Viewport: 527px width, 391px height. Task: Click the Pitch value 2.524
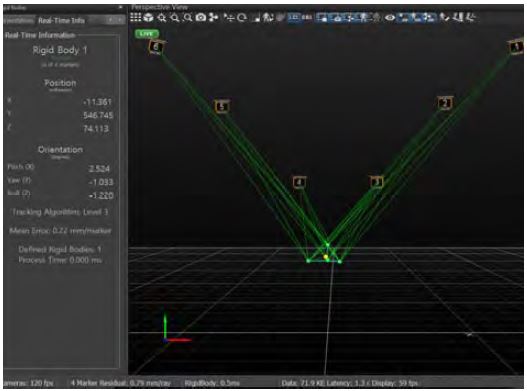pyautogui.click(x=99, y=168)
